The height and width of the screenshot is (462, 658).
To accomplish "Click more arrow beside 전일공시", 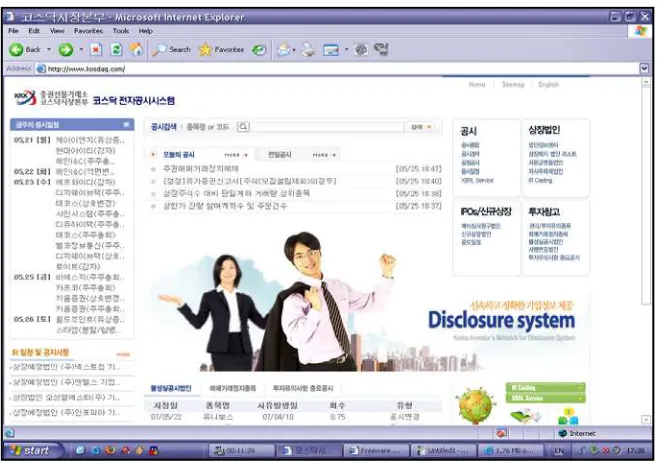I will [x=324, y=155].
